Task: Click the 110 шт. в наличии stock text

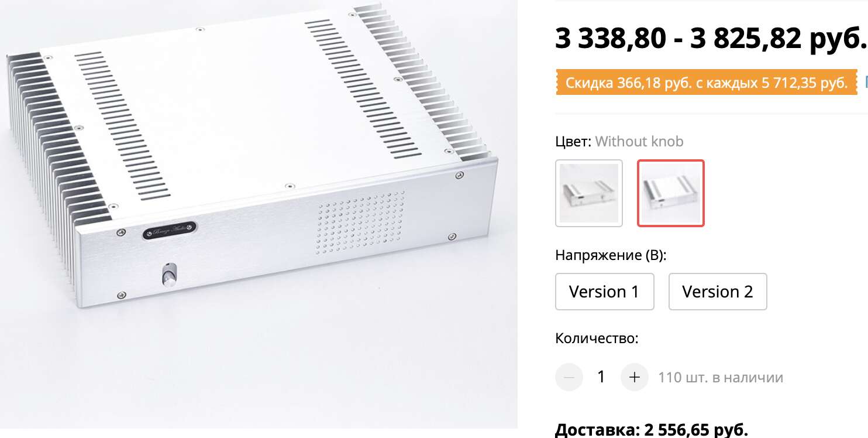Action: pos(721,378)
